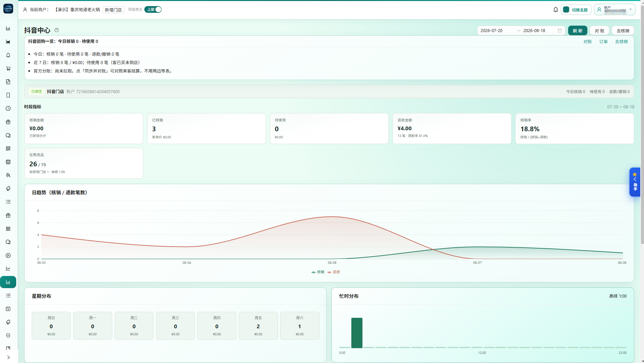
Task: Click the help question mark beside 抖音中心
Action: tap(57, 30)
